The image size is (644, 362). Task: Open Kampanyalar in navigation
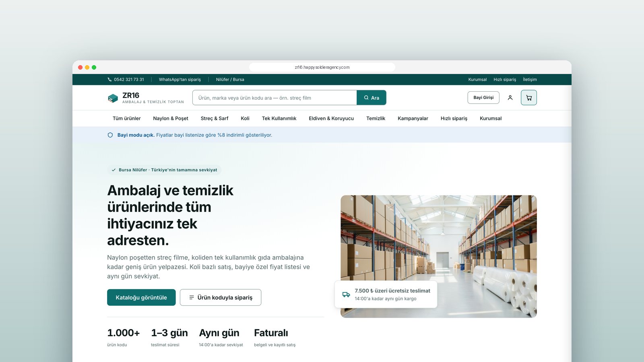click(x=413, y=119)
